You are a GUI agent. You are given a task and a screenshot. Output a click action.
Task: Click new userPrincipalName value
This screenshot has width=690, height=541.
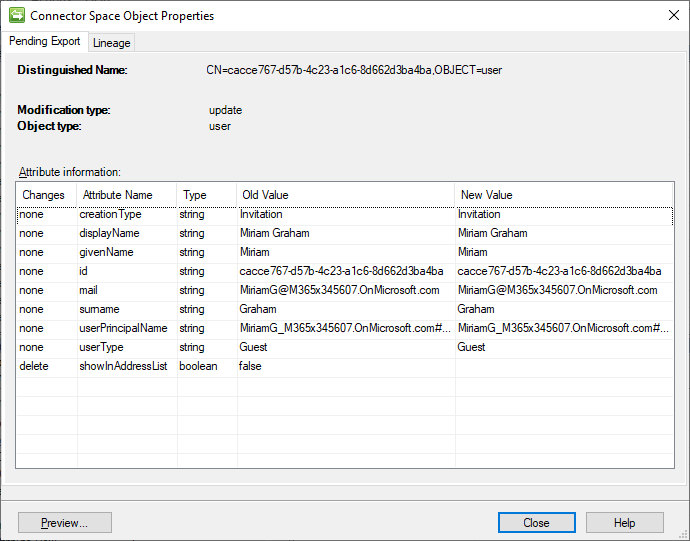[x=563, y=328]
